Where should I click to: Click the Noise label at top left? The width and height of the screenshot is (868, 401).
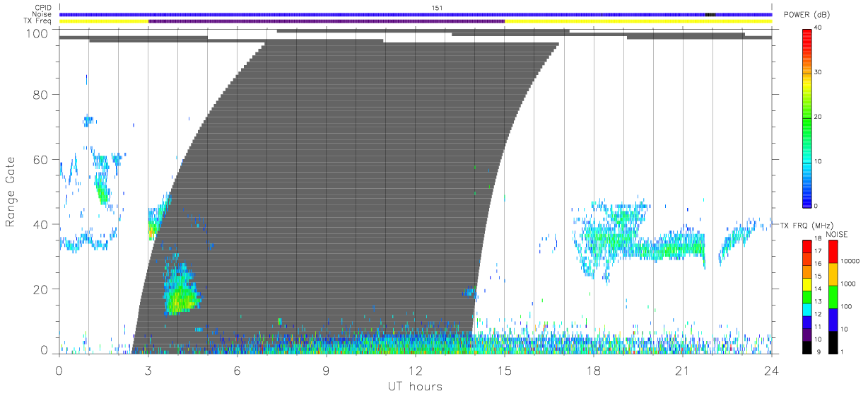pyautogui.click(x=42, y=14)
